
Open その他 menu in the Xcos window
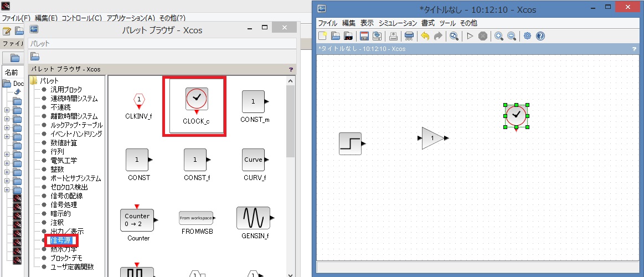point(468,23)
